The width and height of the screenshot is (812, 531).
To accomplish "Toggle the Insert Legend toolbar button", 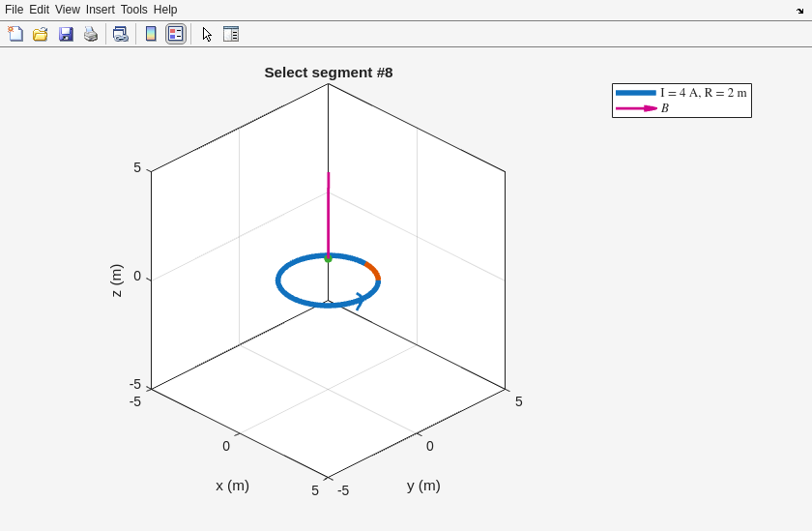I will pos(175,34).
